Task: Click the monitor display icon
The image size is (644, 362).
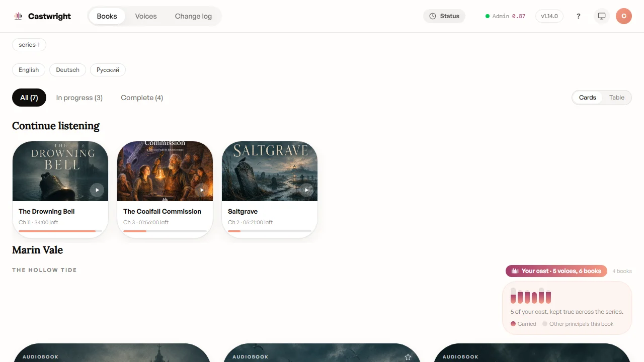Action: (x=601, y=16)
